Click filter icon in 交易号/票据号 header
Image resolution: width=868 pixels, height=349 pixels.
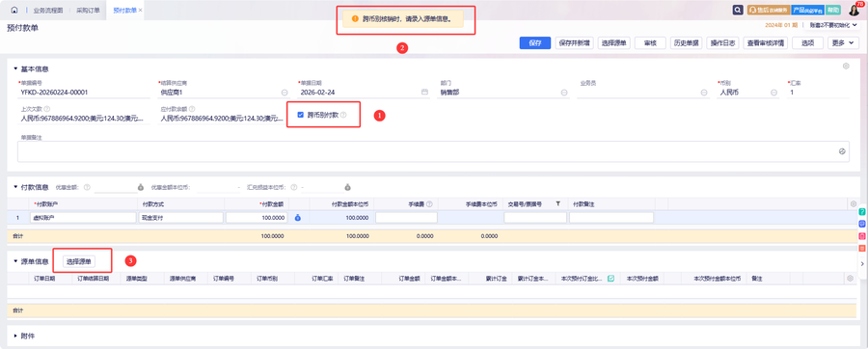point(558,204)
